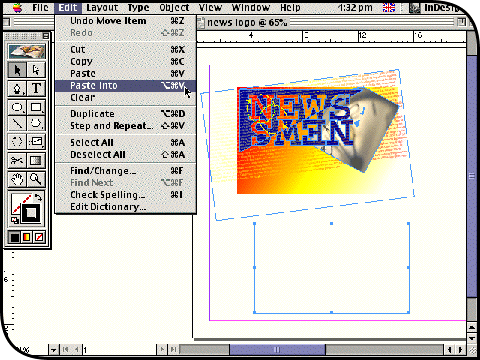Click the page number field showing 1

(119, 350)
